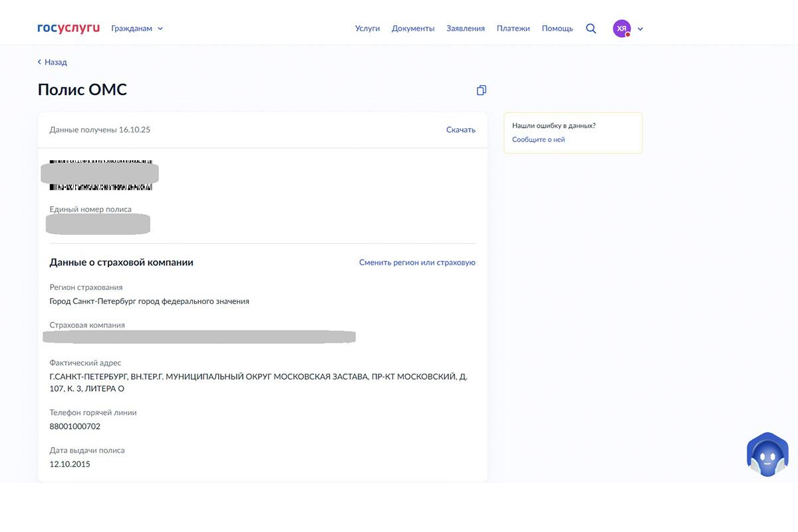Go to Документы section
Viewport: 798px width, 532px height.
pyautogui.click(x=413, y=29)
